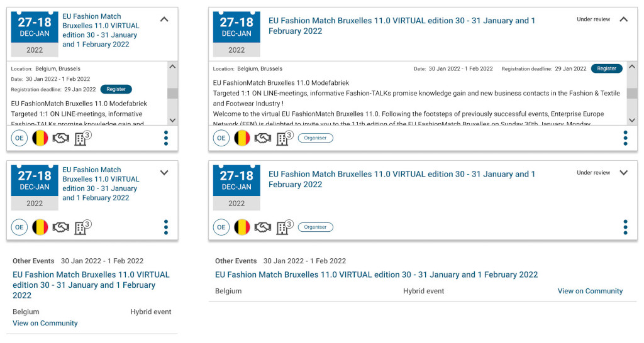Click Register button in narrow expanded card
The width and height of the screenshot is (644, 343).
(116, 89)
